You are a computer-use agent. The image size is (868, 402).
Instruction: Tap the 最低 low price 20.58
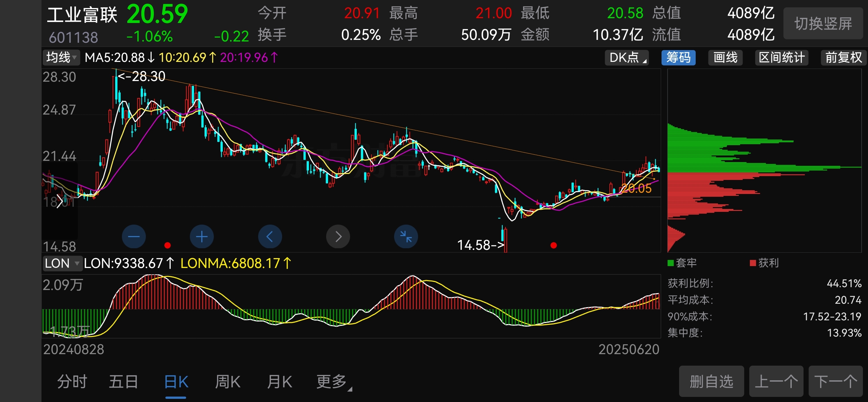pyautogui.click(x=625, y=13)
